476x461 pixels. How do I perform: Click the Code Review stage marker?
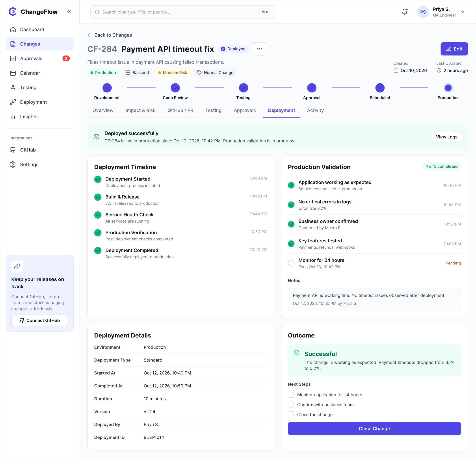click(x=175, y=88)
